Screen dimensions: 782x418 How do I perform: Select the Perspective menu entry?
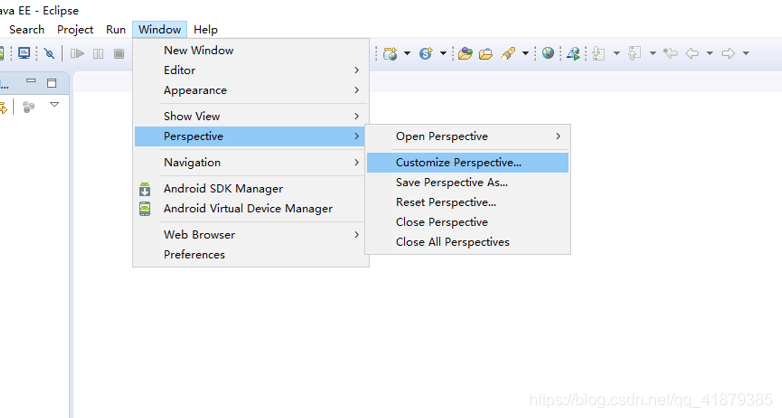click(x=251, y=136)
